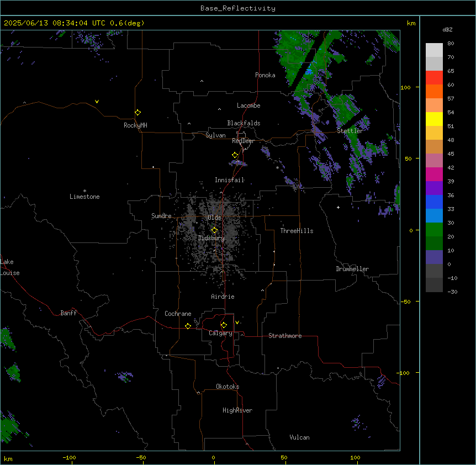This screenshot has width=476, height=465.
Task: Click the Base_Reflectivity title
Action: point(238,8)
